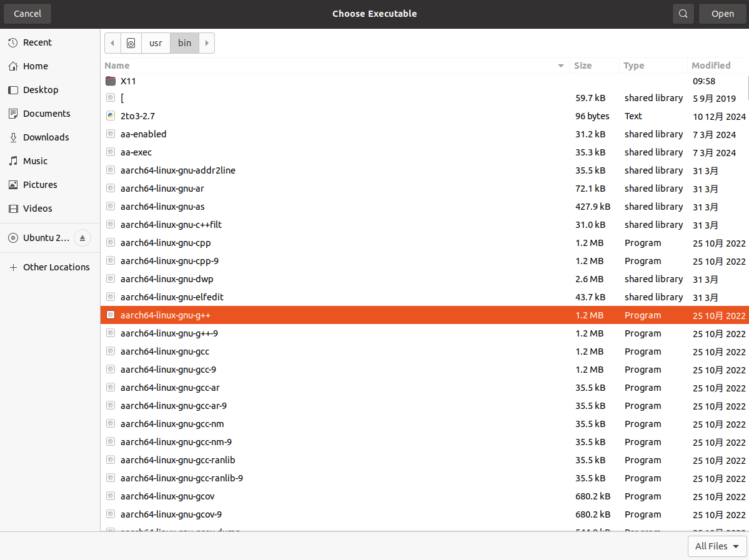Select aarch64-linux-gnu-as file

coord(424,207)
